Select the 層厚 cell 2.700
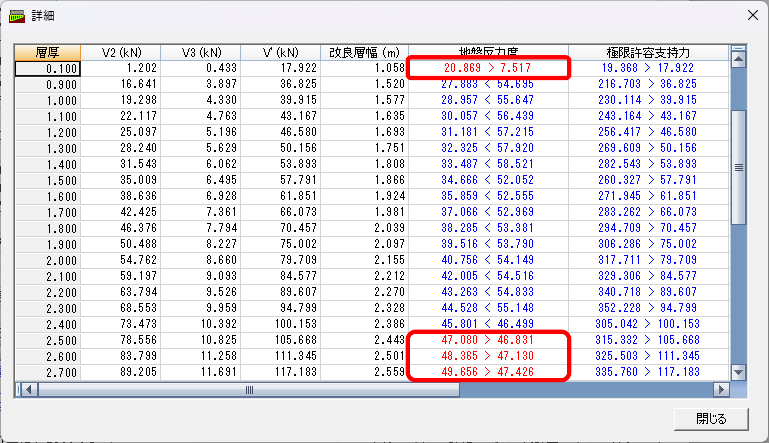Viewport: 769px width, 443px height. 48,372
